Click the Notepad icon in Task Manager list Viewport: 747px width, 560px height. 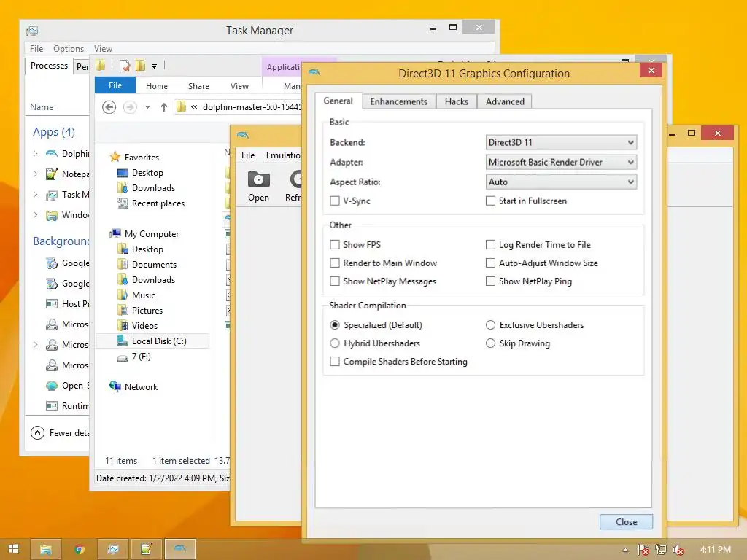click(x=52, y=174)
